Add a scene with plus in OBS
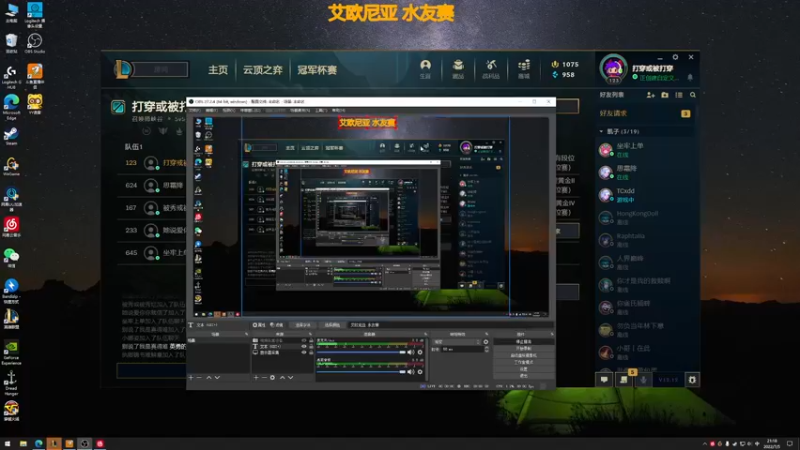Viewport: 800px width, 450px height. [x=191, y=378]
